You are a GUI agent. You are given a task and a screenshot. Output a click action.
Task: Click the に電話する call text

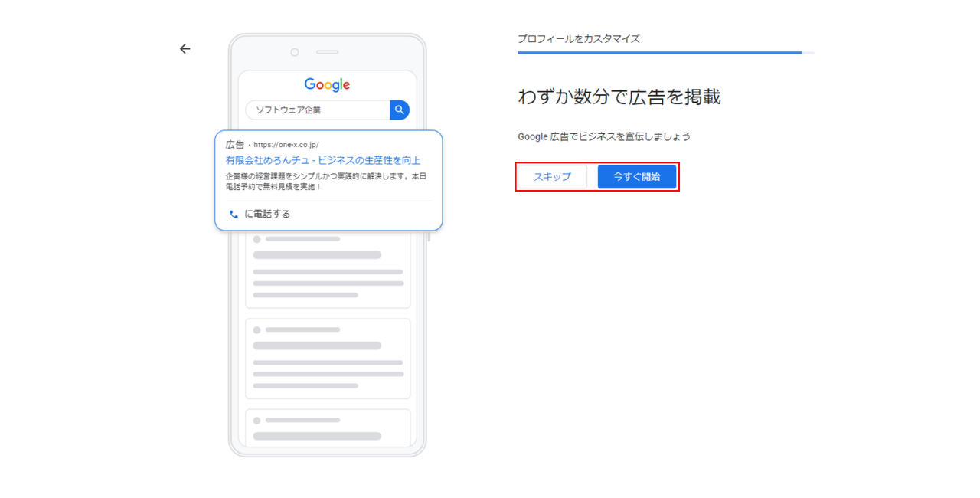[267, 215]
